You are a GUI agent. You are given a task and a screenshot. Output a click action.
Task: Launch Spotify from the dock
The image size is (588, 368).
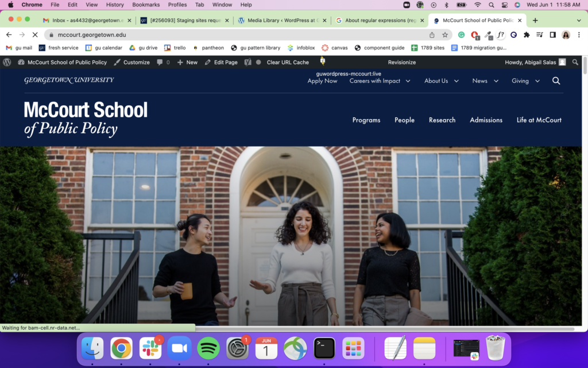click(208, 348)
